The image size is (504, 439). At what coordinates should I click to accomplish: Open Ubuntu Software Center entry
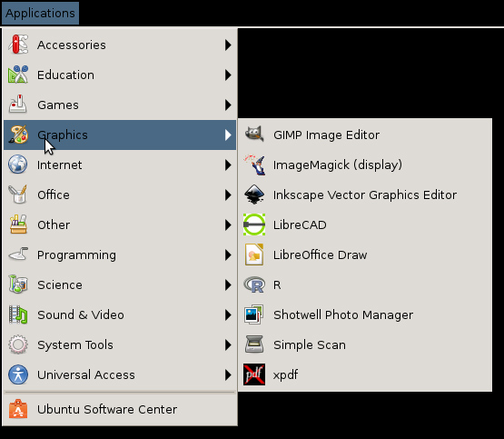tap(120, 409)
